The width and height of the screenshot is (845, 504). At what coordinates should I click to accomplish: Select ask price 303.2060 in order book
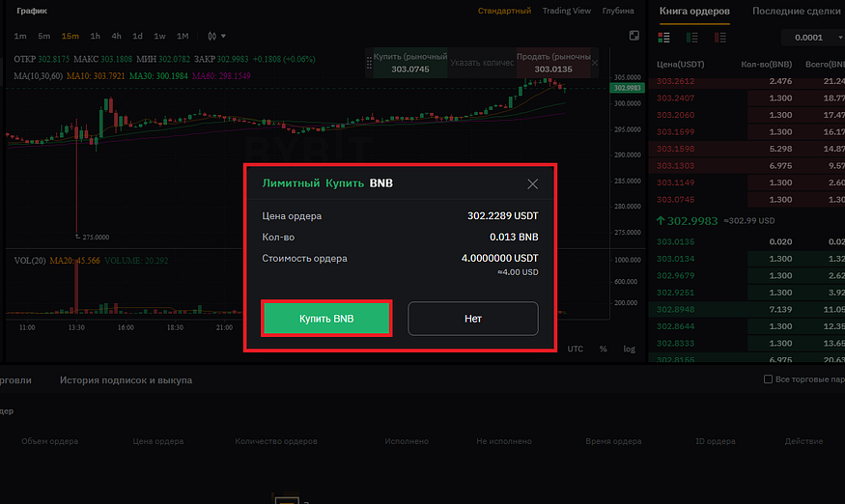pos(675,115)
